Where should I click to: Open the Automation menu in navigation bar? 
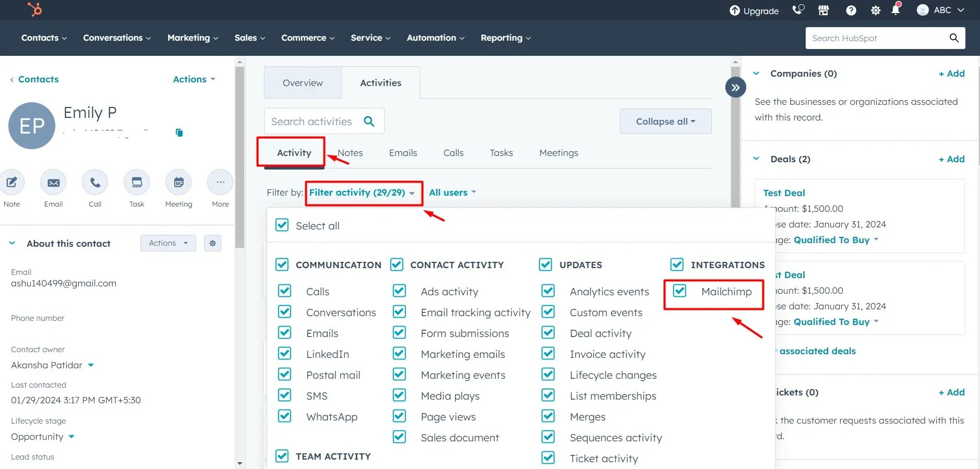click(x=435, y=38)
